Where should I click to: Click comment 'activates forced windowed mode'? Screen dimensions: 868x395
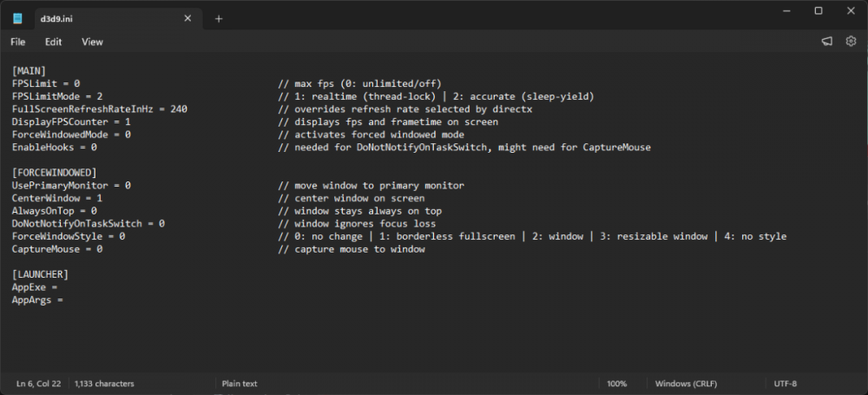tap(371, 135)
